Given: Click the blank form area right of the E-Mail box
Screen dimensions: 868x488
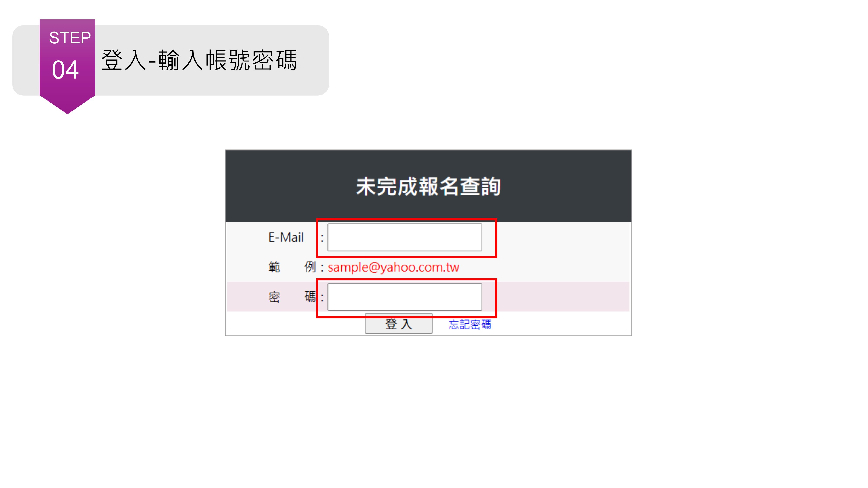Looking at the screenshot, I should click(x=563, y=237).
